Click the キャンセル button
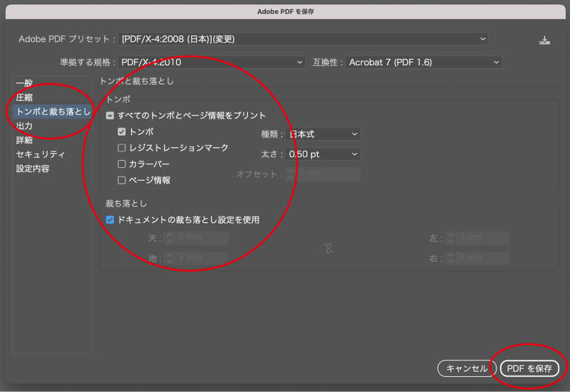 coord(467,368)
